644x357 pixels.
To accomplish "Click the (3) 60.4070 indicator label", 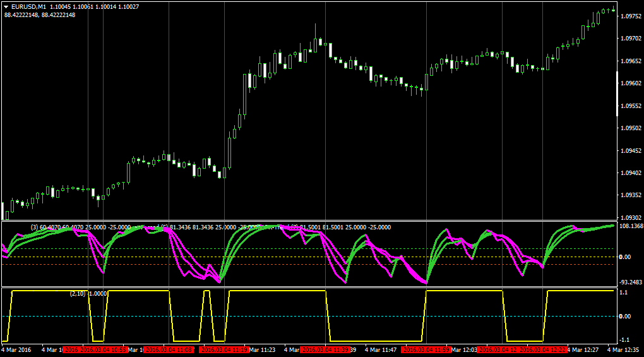I will coord(45,227).
